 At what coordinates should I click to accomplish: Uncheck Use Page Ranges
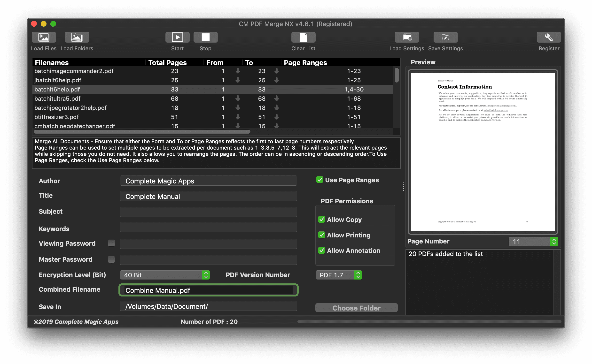pyautogui.click(x=319, y=180)
